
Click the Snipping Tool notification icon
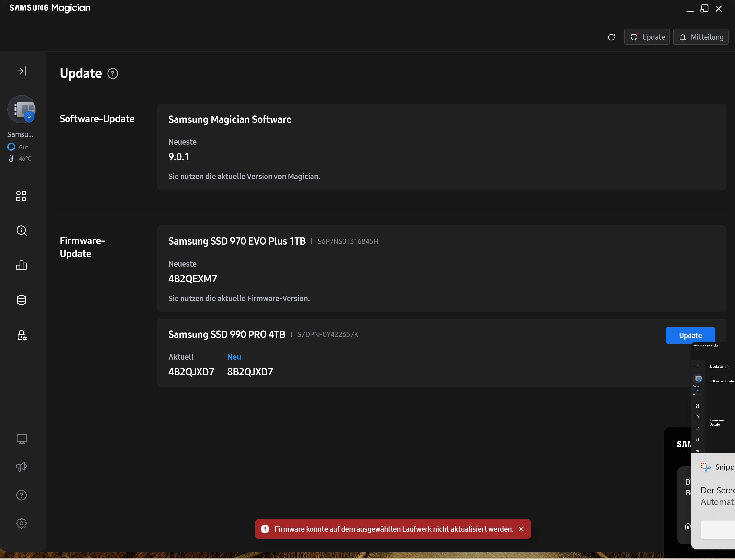click(x=705, y=467)
